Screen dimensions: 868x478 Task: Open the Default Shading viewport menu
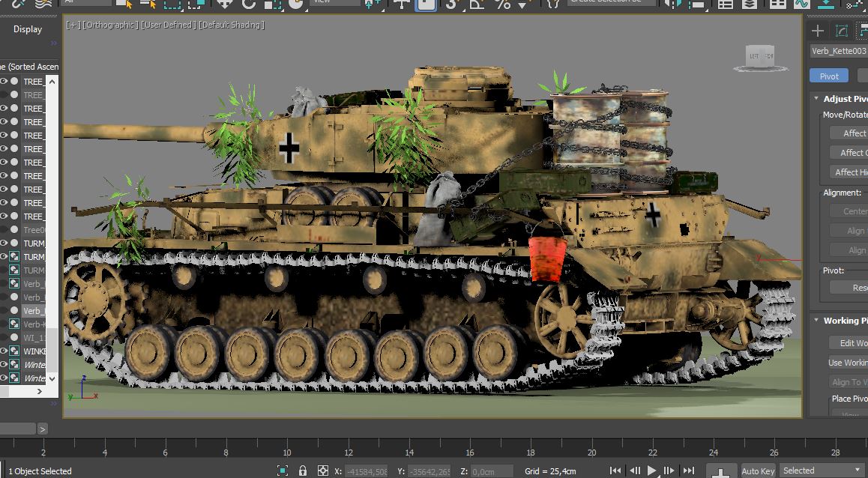231,25
